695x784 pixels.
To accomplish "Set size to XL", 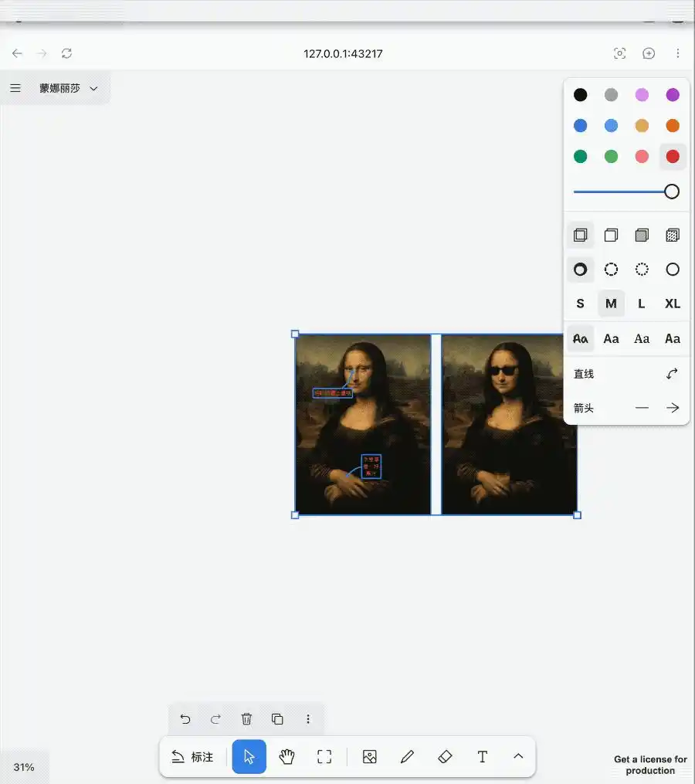I will point(673,304).
